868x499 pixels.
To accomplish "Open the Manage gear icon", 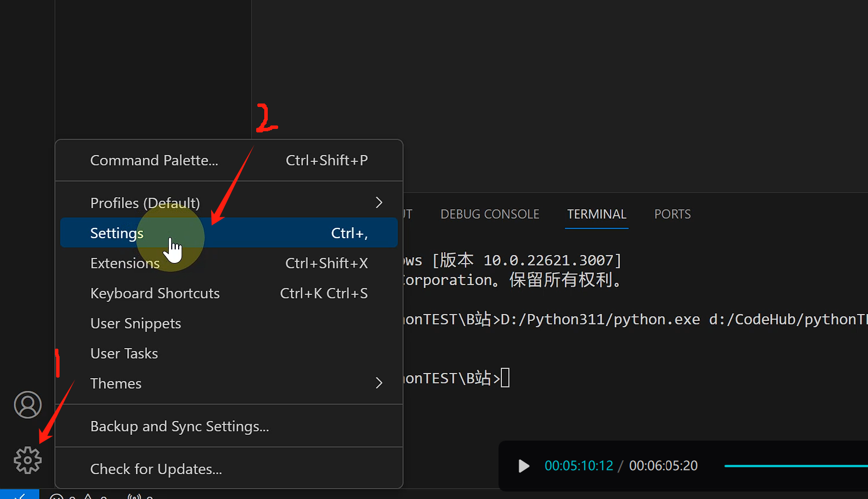I will pyautogui.click(x=28, y=460).
